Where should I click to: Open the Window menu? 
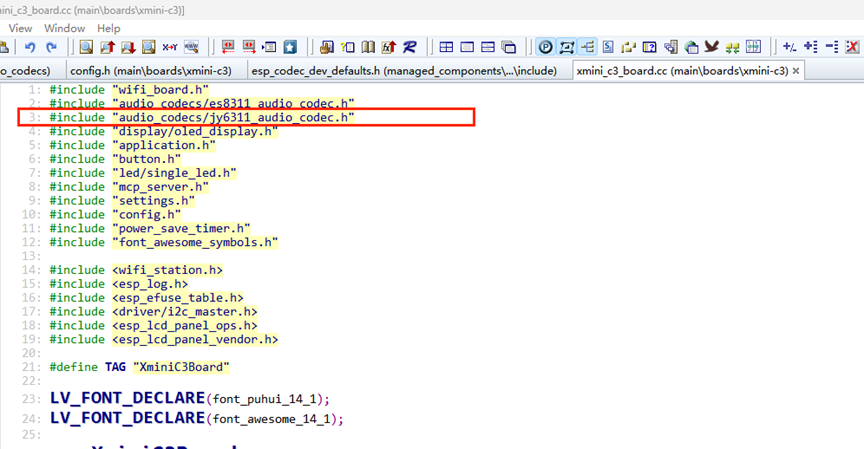[x=64, y=28]
